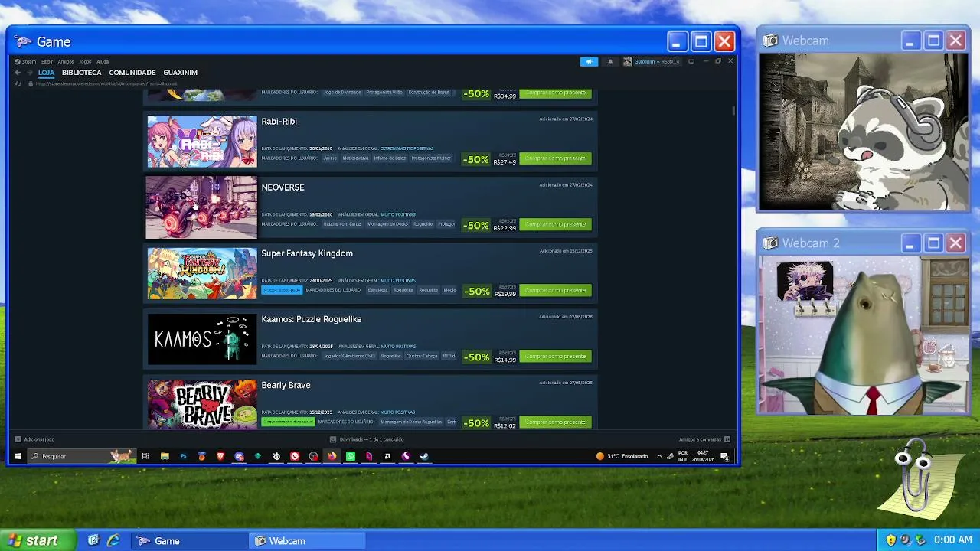Click the inner taskbar Pesquisar search box
This screenshot has width=980, height=551.
(80, 456)
